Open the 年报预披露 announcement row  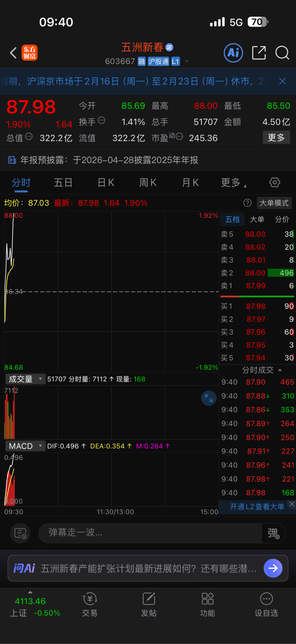148,160
